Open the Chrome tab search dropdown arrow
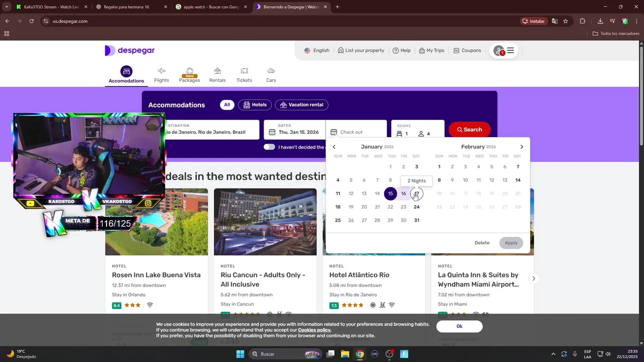644x362 pixels. (x=7, y=7)
